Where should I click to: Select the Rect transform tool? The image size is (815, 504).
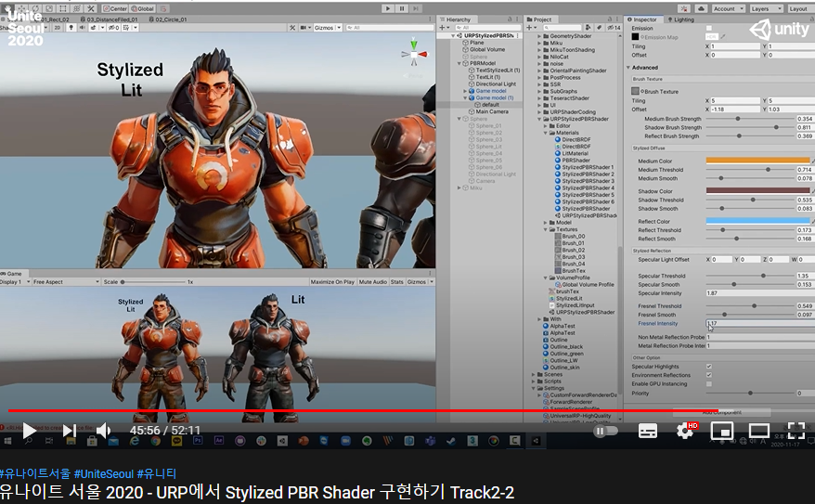pos(63,8)
